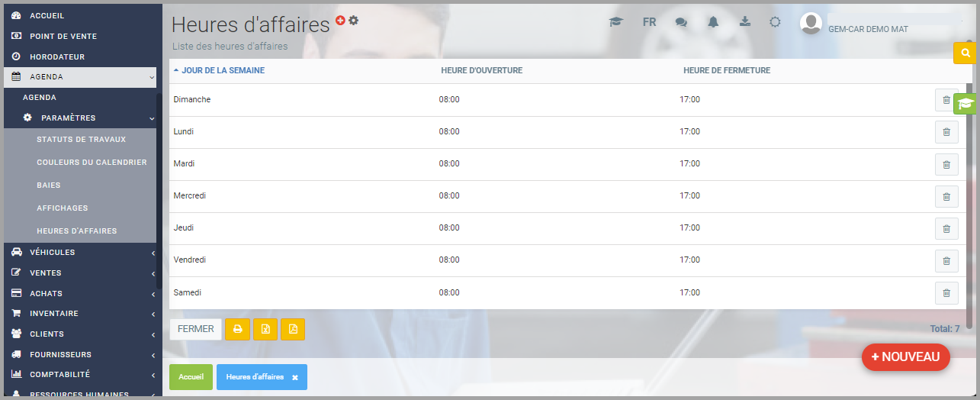Open Couleurs du calendrier settings
The height and width of the screenshot is (400, 980).
(x=92, y=163)
